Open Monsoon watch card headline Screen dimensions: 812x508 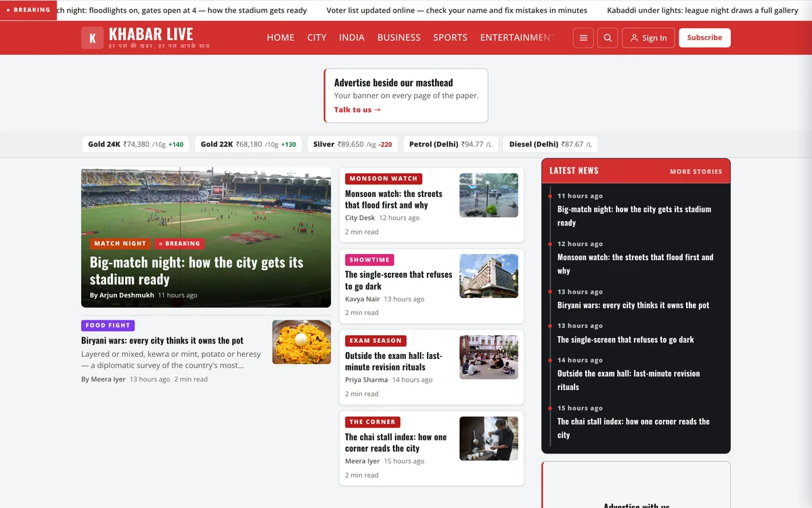(x=394, y=199)
